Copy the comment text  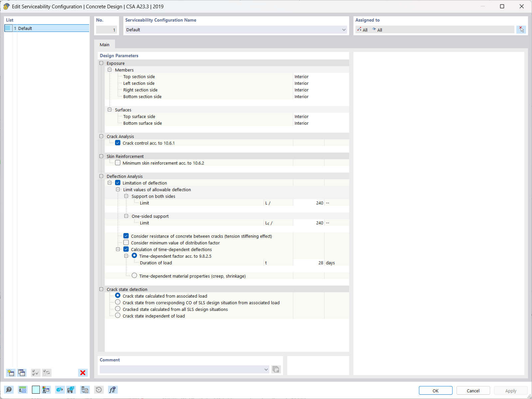pos(276,369)
